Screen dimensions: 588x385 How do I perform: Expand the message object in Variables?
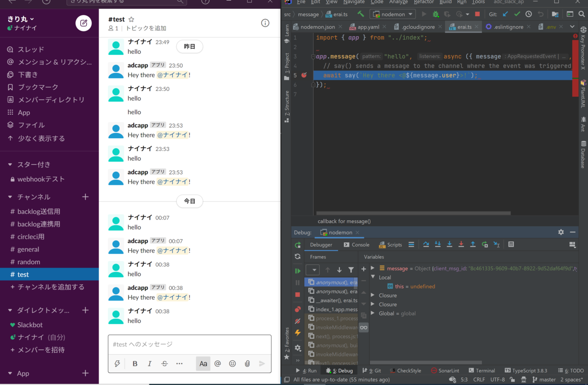tap(372, 268)
